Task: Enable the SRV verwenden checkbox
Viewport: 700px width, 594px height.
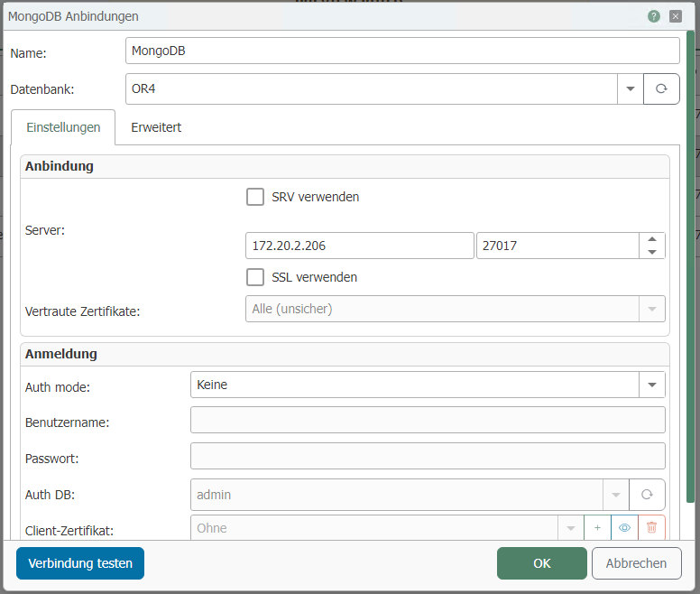Action: coord(255,197)
